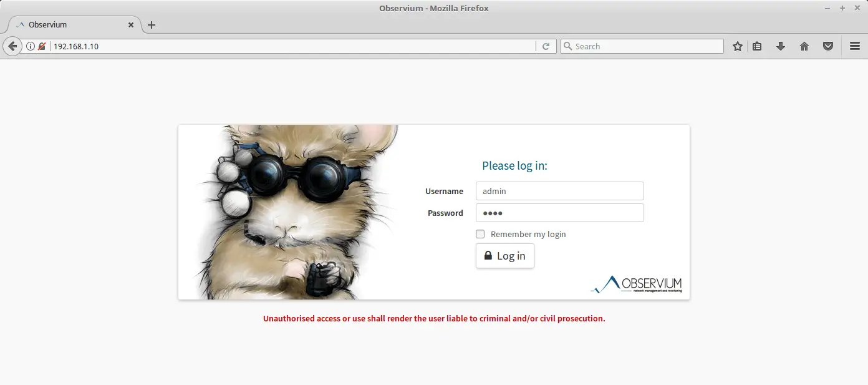Open a new tab with plus button
Viewport: 868px width, 385px height.
[x=152, y=25]
